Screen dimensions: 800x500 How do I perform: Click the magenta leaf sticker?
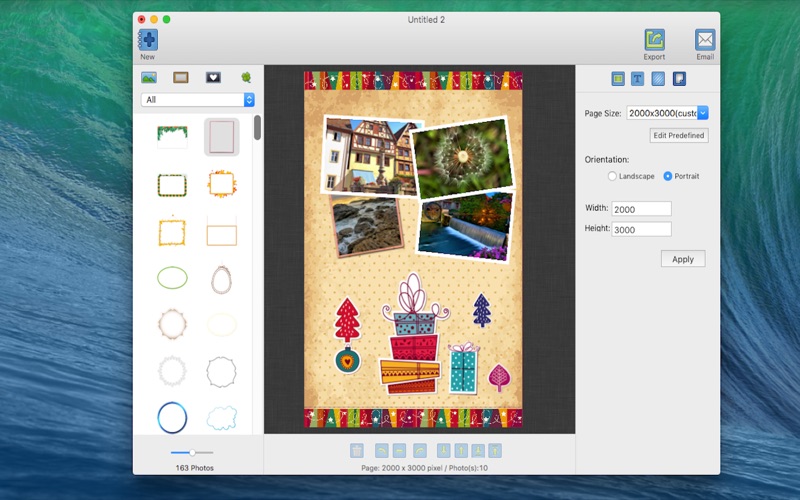(499, 378)
